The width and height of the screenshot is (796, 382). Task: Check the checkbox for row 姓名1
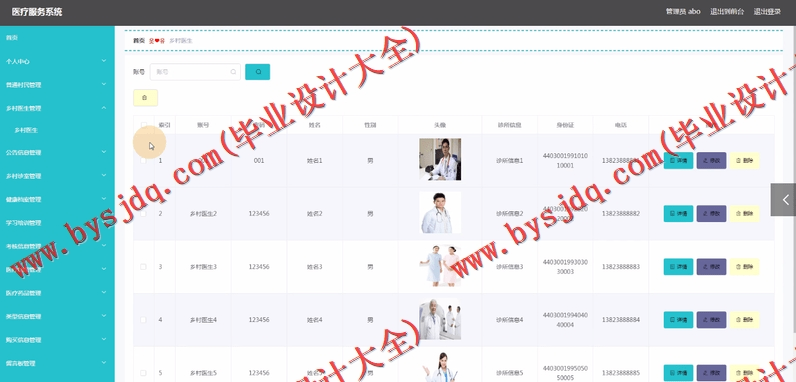point(143,161)
